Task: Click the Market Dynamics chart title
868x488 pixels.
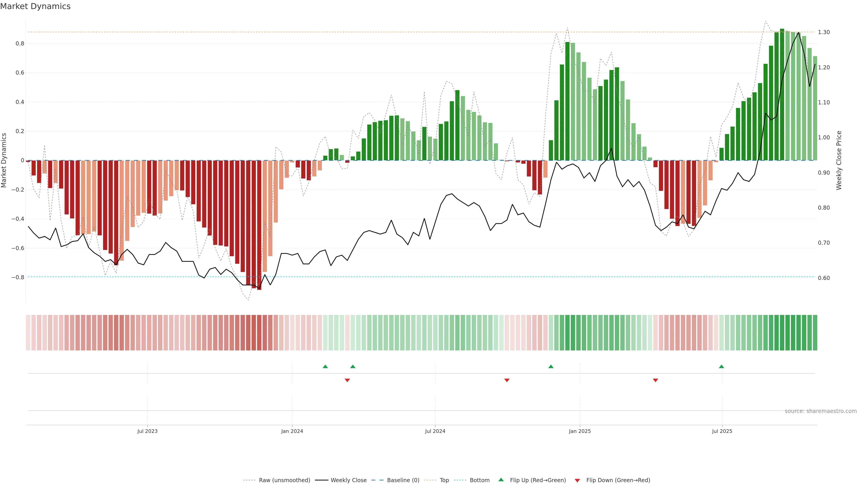Action: (35, 6)
